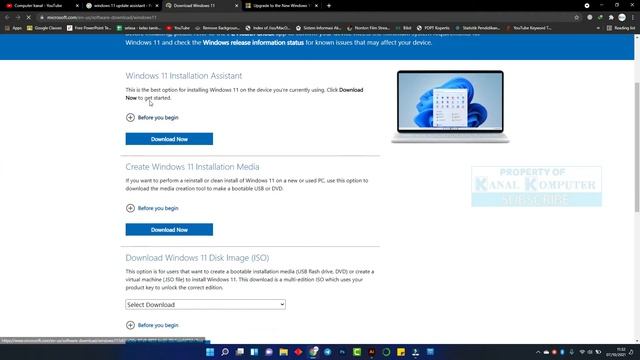This screenshot has height=360, width=640.
Task: Select the Download Windows 11 tab
Action: point(202,6)
